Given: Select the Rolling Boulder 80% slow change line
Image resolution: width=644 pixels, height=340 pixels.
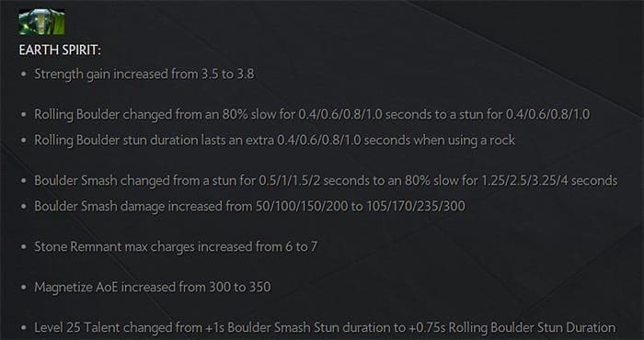Looking at the screenshot, I should click(x=312, y=115).
